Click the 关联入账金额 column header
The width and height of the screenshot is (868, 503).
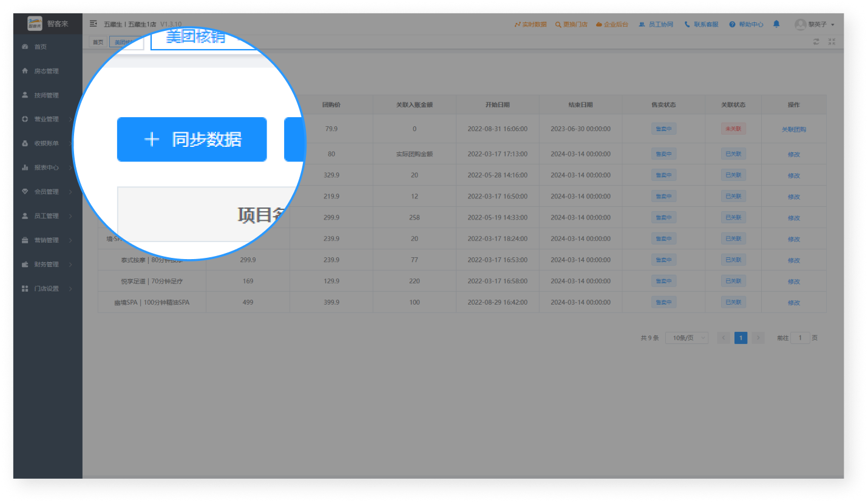(415, 105)
